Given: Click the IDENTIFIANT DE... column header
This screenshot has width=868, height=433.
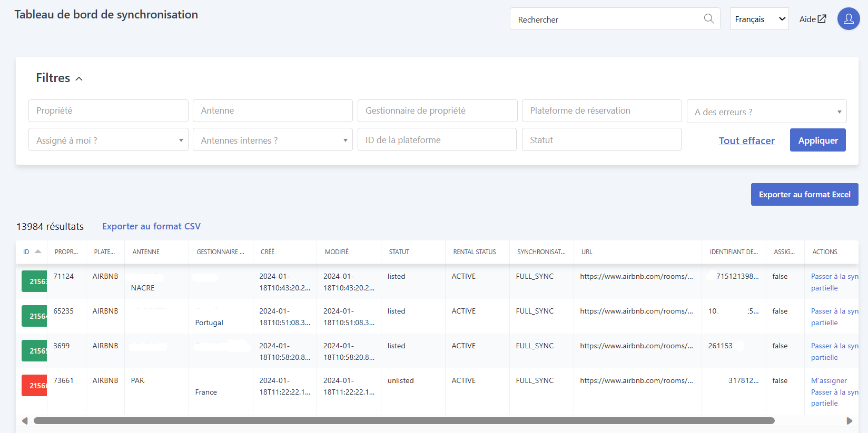Looking at the screenshot, I should 734,252.
